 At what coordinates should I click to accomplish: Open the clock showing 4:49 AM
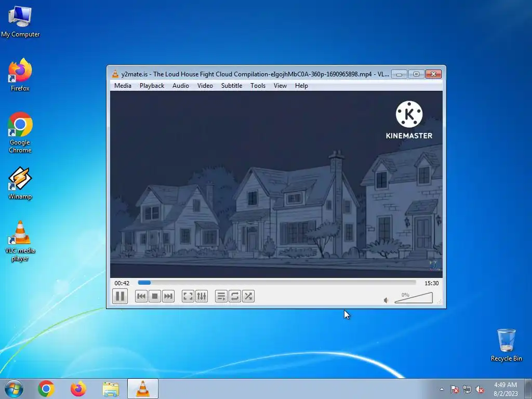[x=506, y=389]
